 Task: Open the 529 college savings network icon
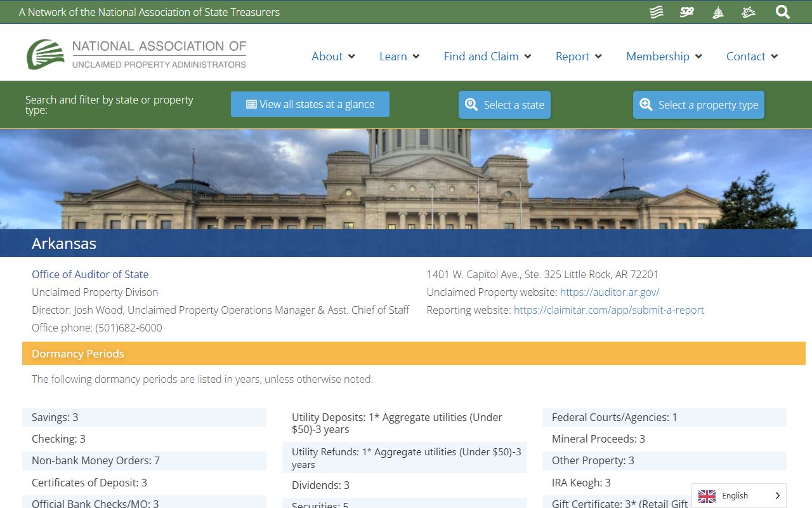click(687, 12)
